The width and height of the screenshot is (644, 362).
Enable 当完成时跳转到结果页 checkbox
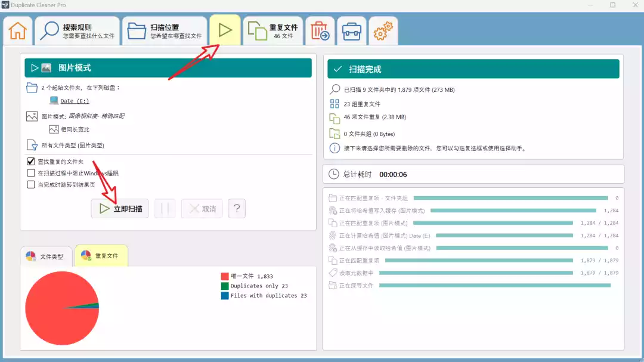click(32, 184)
